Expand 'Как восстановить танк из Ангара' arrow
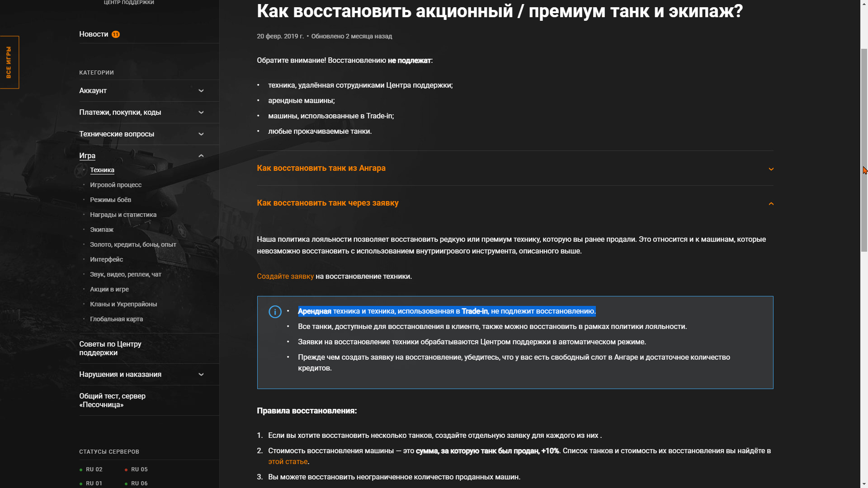This screenshot has width=868, height=488. click(771, 169)
